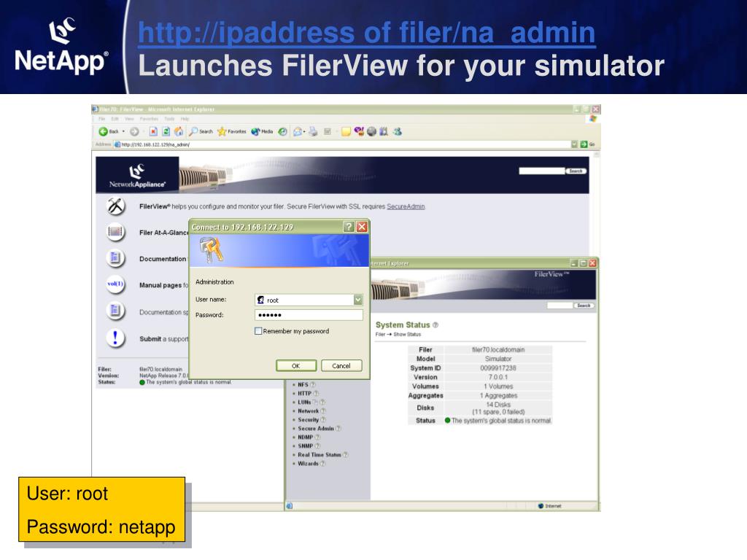Open Search in the IE toolbar
This screenshot has height=560, width=747.
pos(201,131)
